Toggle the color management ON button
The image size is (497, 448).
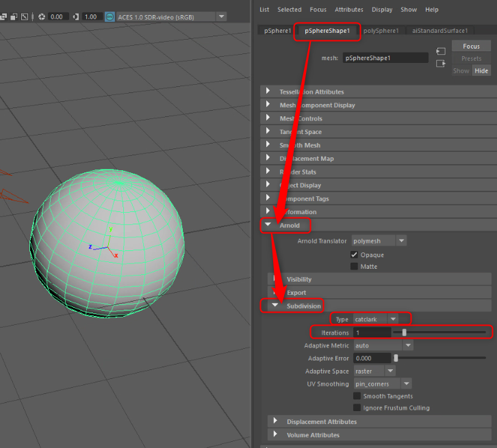(x=110, y=17)
